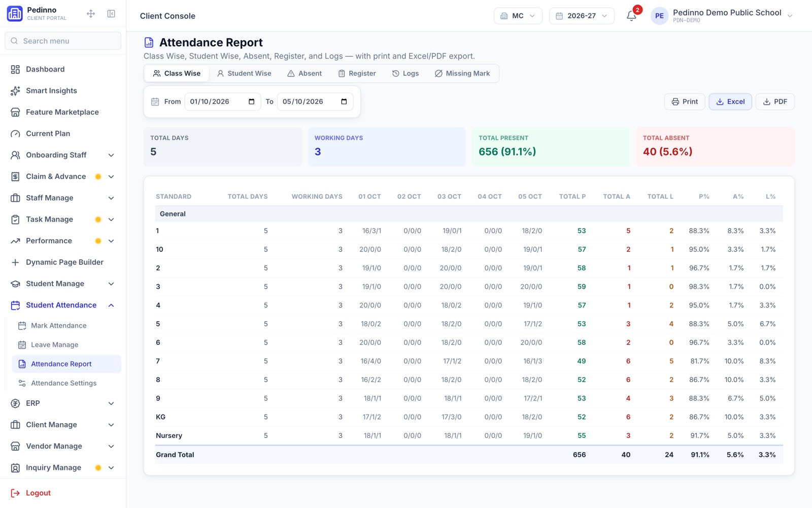Open calendar picker in To date field
This screenshot has height=508, width=812.
tap(344, 102)
